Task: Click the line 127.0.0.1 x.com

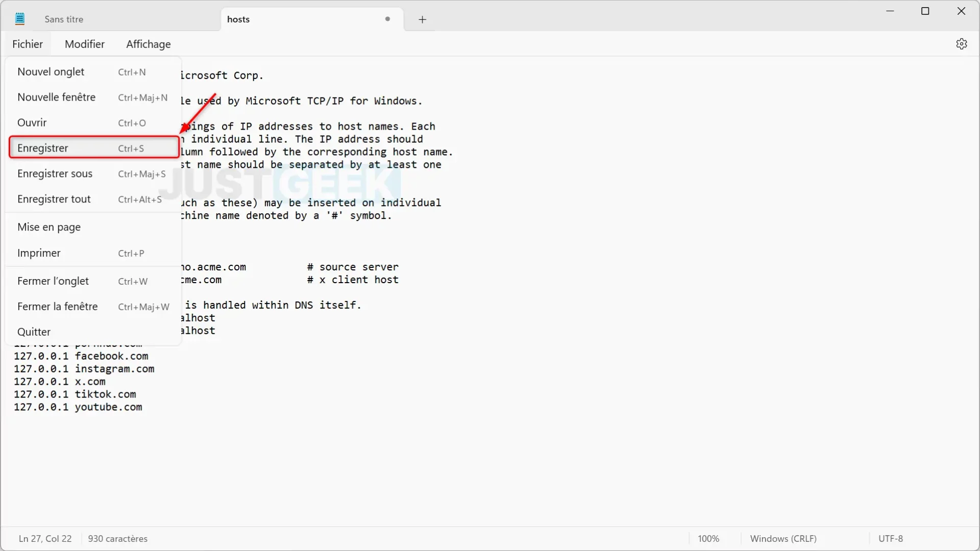Action: 60,382
